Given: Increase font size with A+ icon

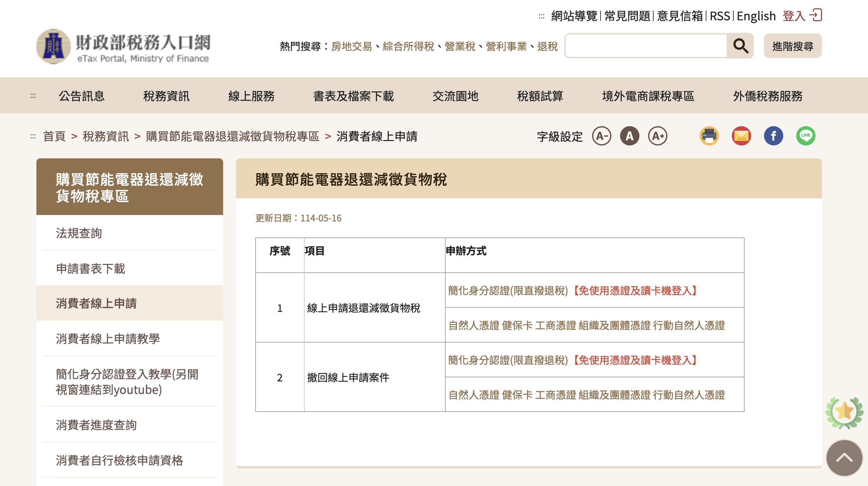Looking at the screenshot, I should [x=658, y=136].
